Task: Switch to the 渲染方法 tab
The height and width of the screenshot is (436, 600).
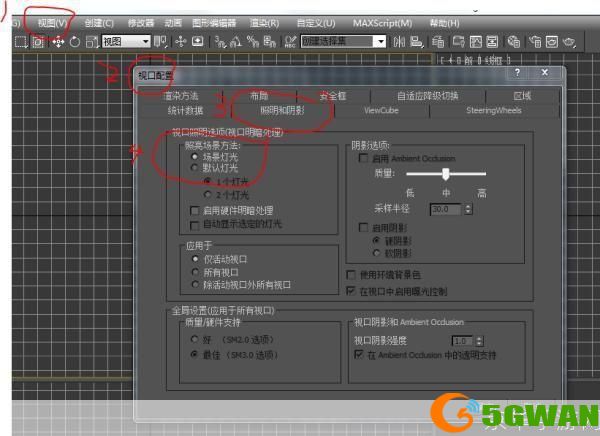Action: click(181, 96)
